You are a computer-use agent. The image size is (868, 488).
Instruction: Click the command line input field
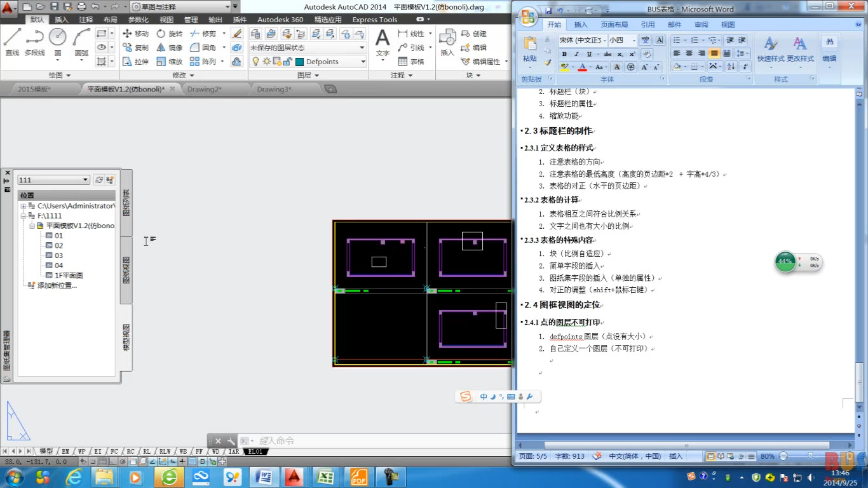click(x=375, y=440)
